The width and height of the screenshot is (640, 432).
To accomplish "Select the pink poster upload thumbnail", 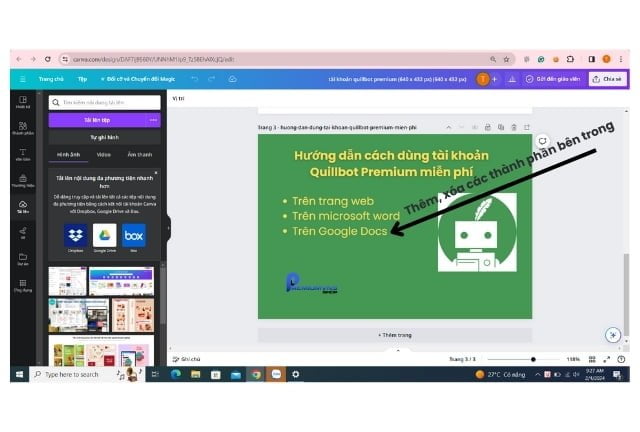I will [x=133, y=315].
